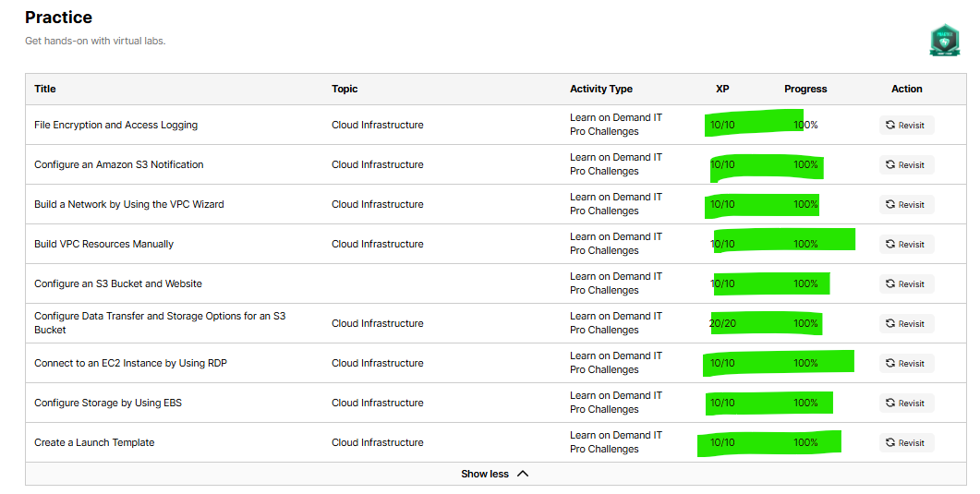Revisit Create a Launch Template lab
Viewport: 980px width, 494px height.
pos(906,442)
